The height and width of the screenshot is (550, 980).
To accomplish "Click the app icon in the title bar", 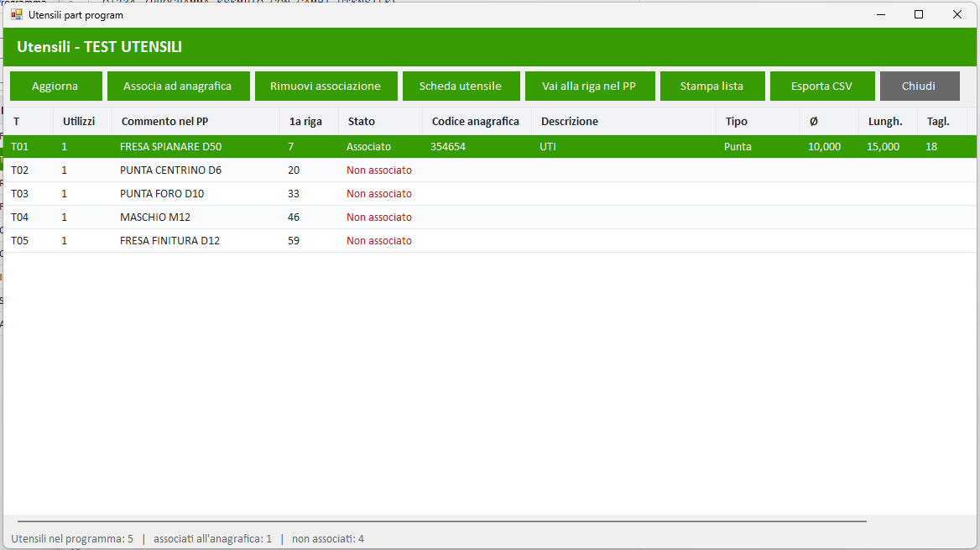I will tap(16, 14).
